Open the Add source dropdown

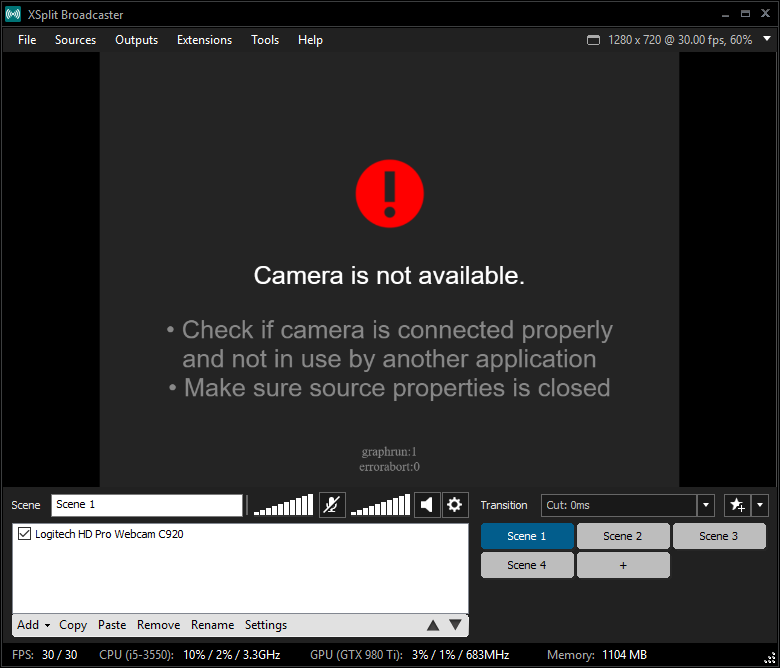(33, 625)
